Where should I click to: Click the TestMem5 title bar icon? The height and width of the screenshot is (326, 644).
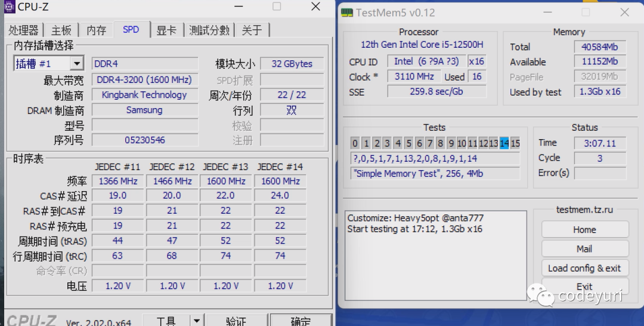click(346, 13)
